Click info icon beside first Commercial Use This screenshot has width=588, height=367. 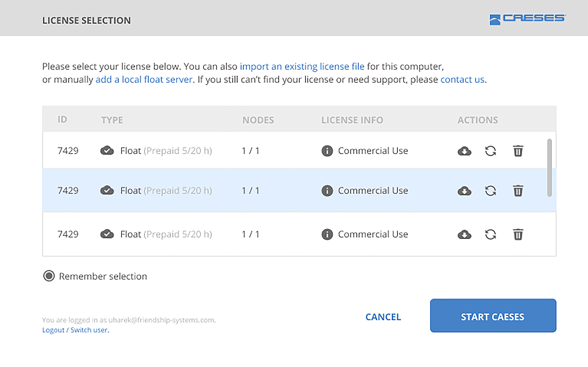(x=327, y=151)
